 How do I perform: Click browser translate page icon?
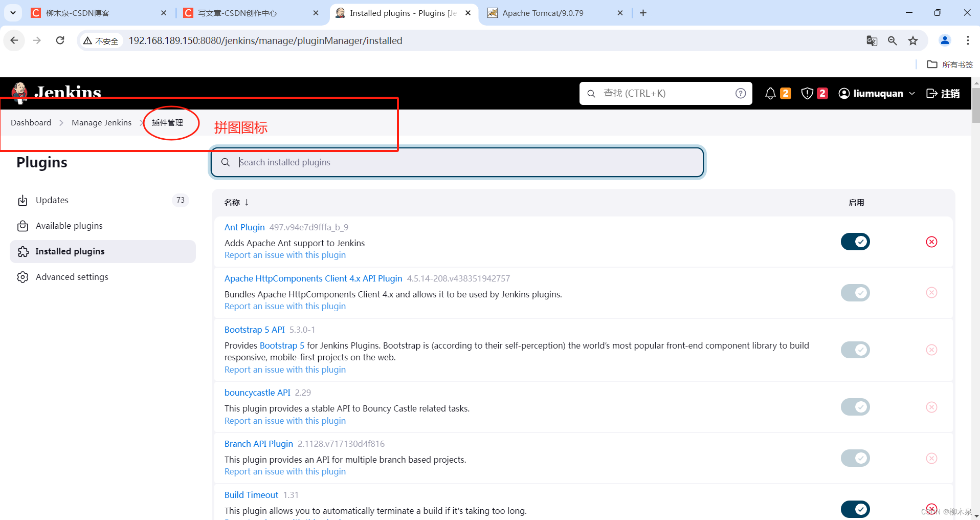click(x=872, y=40)
